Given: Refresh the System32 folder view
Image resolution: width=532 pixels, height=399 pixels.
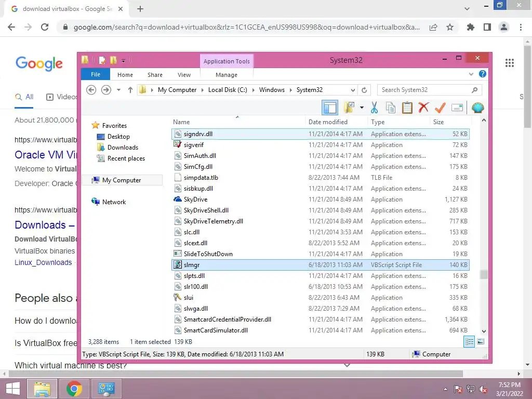Looking at the screenshot, I should click(364, 90).
